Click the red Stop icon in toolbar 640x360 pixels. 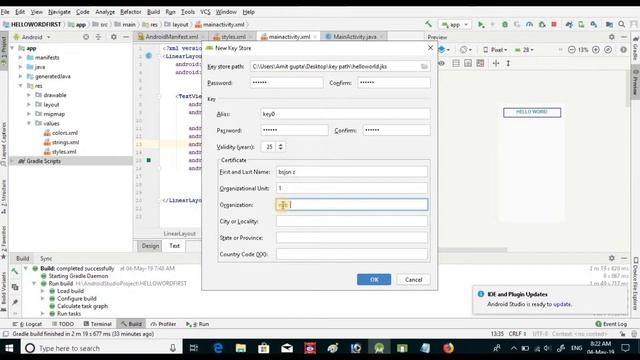(554, 24)
